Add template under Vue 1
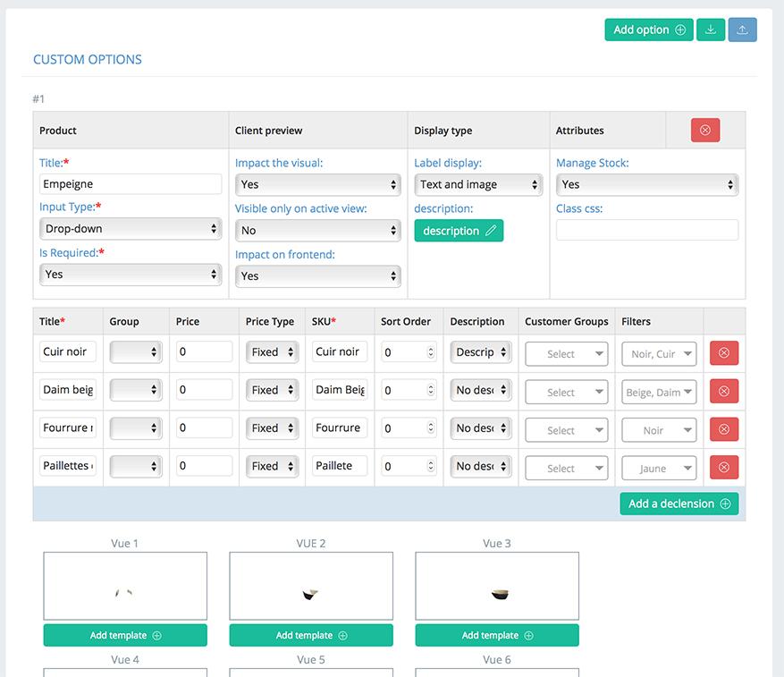Image resolution: width=784 pixels, height=677 pixels. click(125, 636)
